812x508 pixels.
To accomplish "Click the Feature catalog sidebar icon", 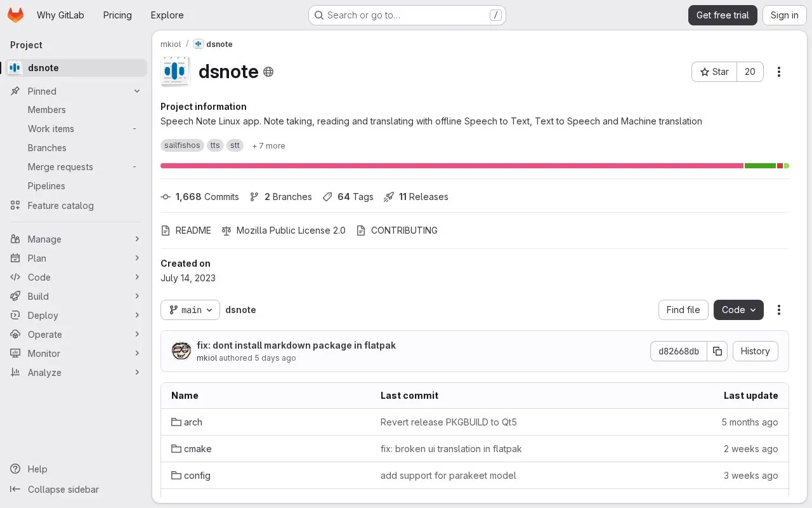I will pyautogui.click(x=15, y=206).
